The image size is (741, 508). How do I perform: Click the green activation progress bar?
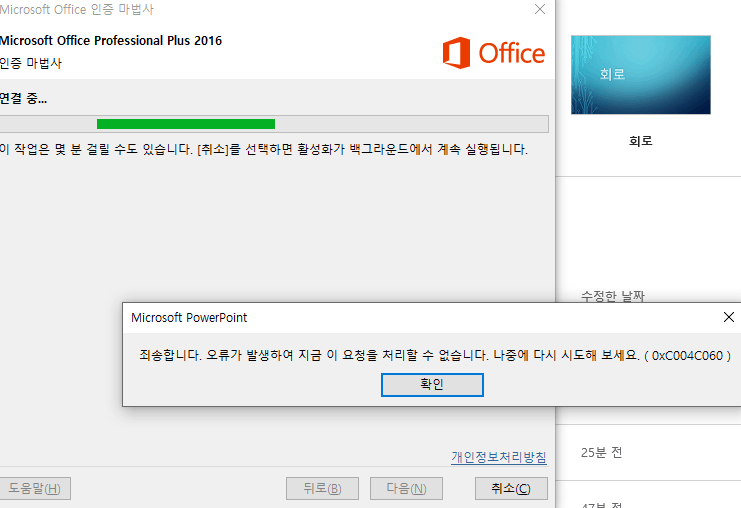(x=186, y=124)
